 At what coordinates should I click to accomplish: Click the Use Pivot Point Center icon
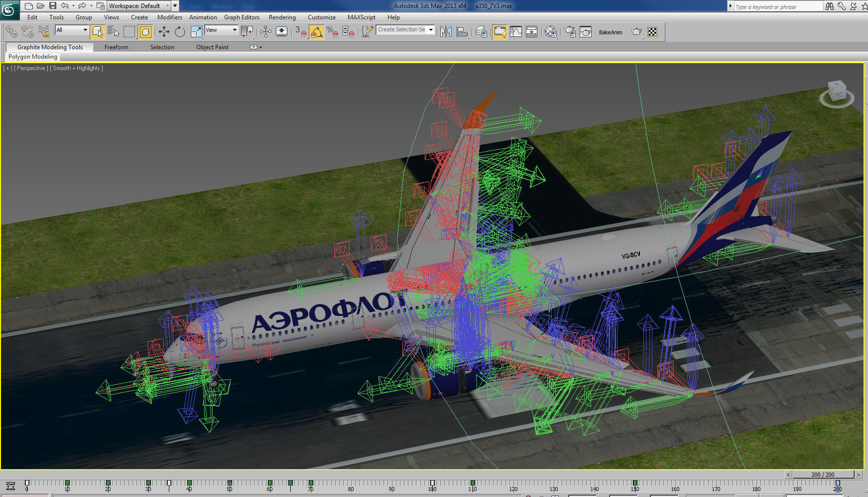(x=247, y=32)
